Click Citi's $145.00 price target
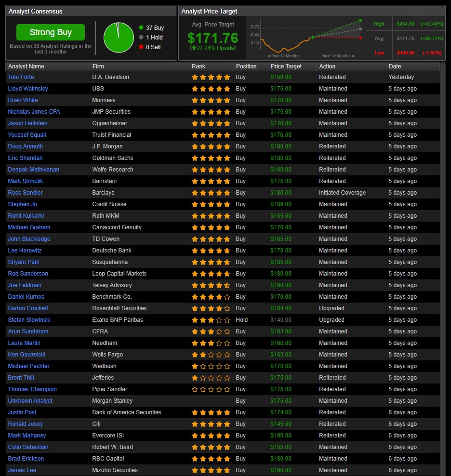 [x=281, y=424]
